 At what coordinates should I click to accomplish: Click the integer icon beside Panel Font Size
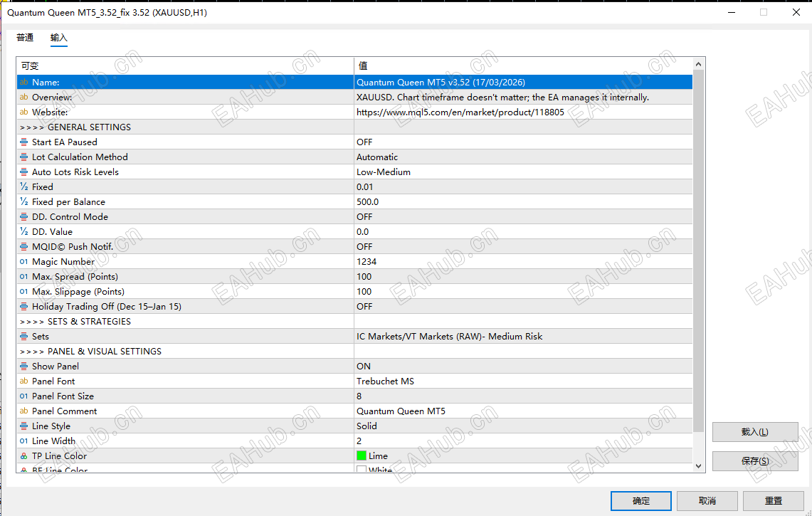(23, 396)
